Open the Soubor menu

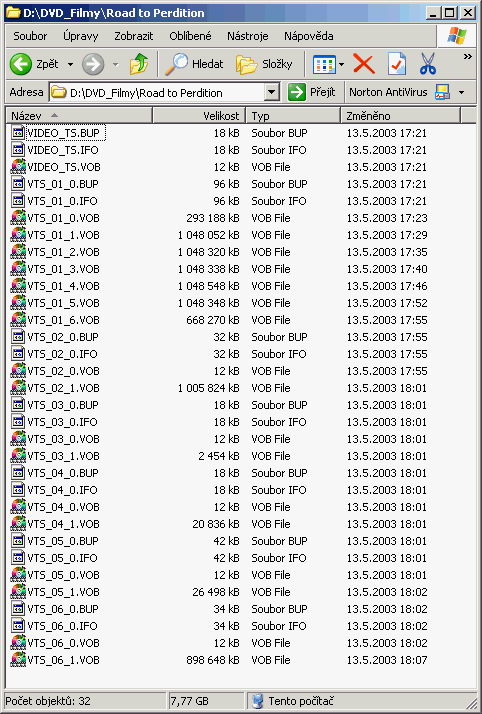(x=30, y=36)
